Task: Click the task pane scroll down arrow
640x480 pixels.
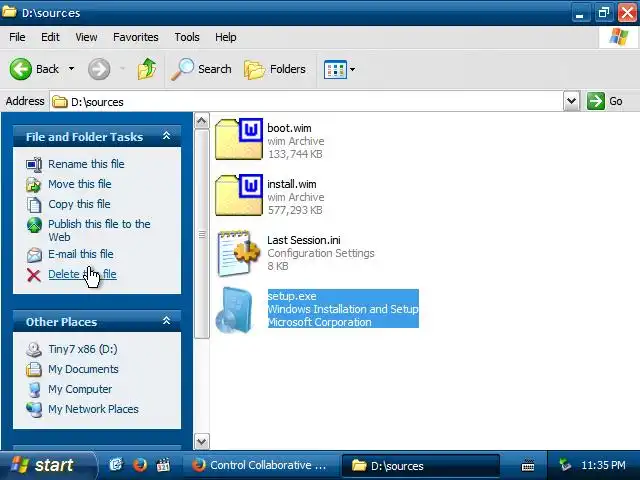Action: 202,441
